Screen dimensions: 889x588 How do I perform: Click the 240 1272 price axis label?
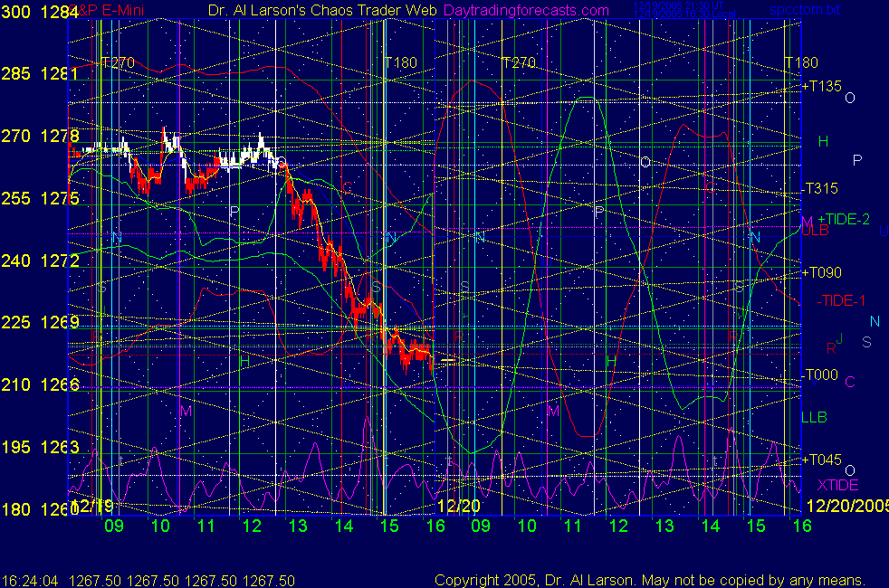pos(40,261)
